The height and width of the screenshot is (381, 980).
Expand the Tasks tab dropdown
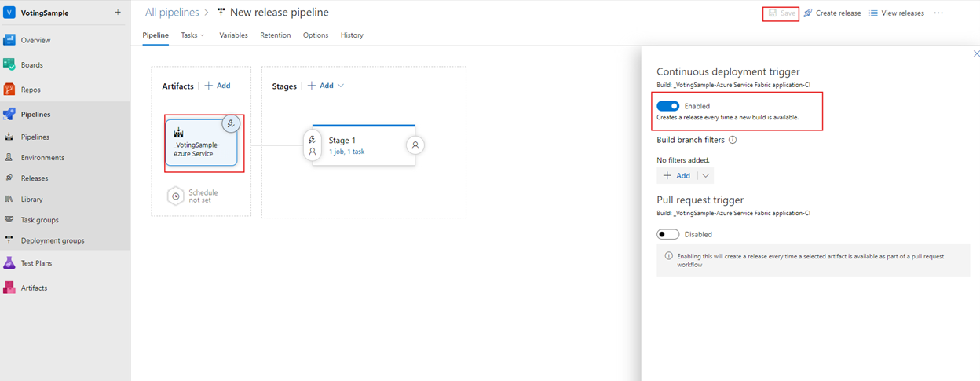point(203,35)
